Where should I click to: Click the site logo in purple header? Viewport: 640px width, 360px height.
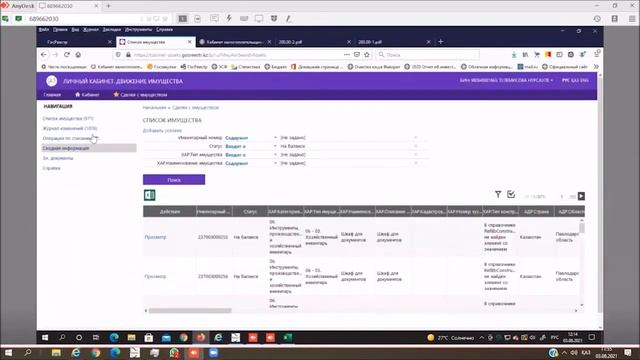[x=51, y=81]
